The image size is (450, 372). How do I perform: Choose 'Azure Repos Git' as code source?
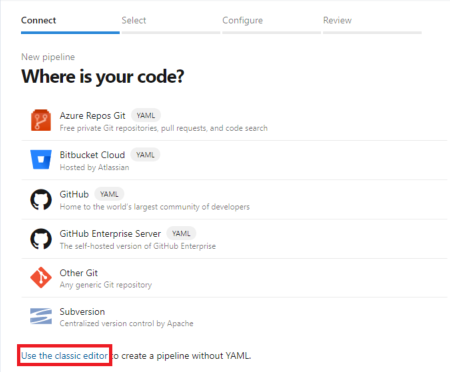coord(92,116)
